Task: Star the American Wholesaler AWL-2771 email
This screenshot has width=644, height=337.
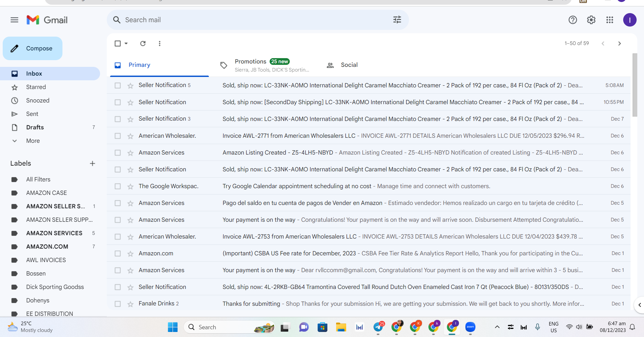Action: pyautogui.click(x=130, y=136)
